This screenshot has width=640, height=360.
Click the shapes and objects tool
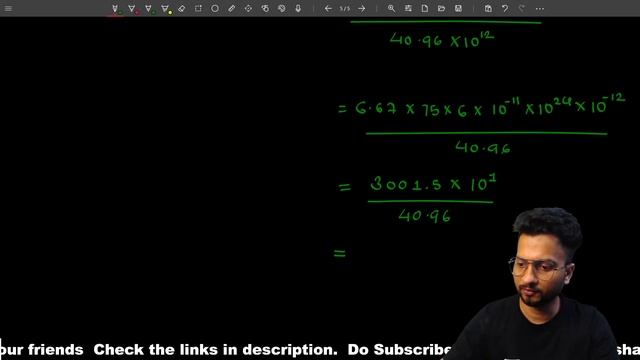coord(265,8)
